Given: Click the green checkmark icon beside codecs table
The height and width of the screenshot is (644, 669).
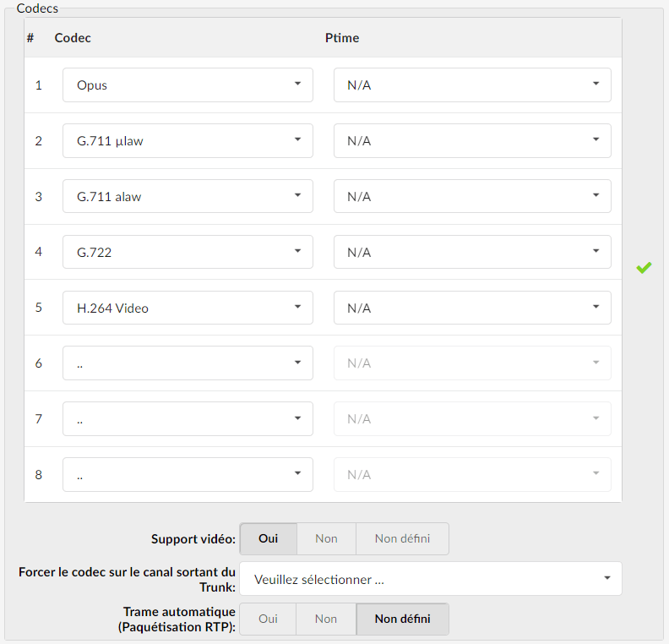Looking at the screenshot, I should pyautogui.click(x=644, y=268).
